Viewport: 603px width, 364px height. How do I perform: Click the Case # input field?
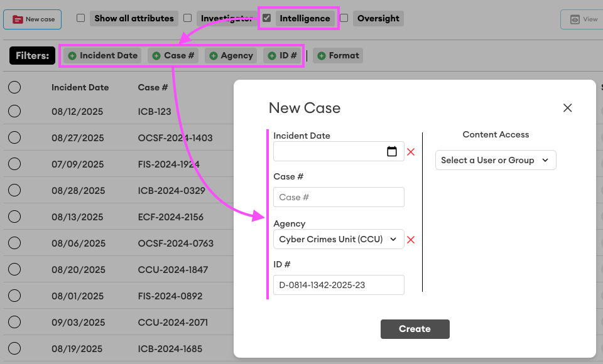coord(339,197)
